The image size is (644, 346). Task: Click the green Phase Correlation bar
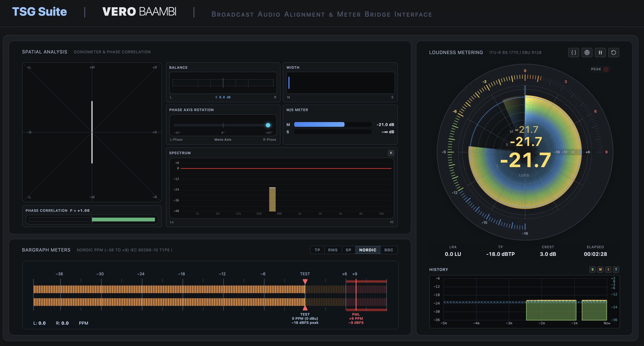(x=123, y=219)
